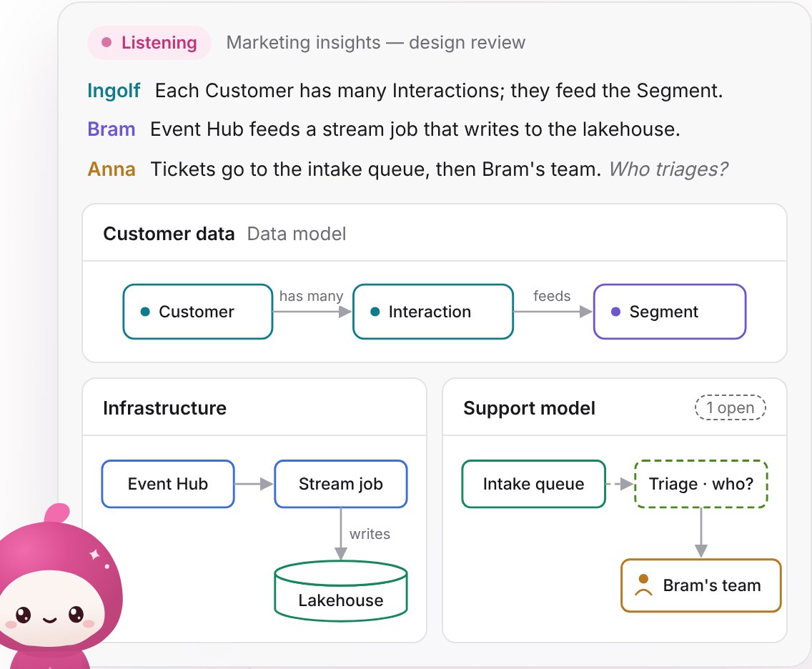The image size is (812, 669).
Task: Click the Infrastructure card heading
Action: (x=164, y=408)
